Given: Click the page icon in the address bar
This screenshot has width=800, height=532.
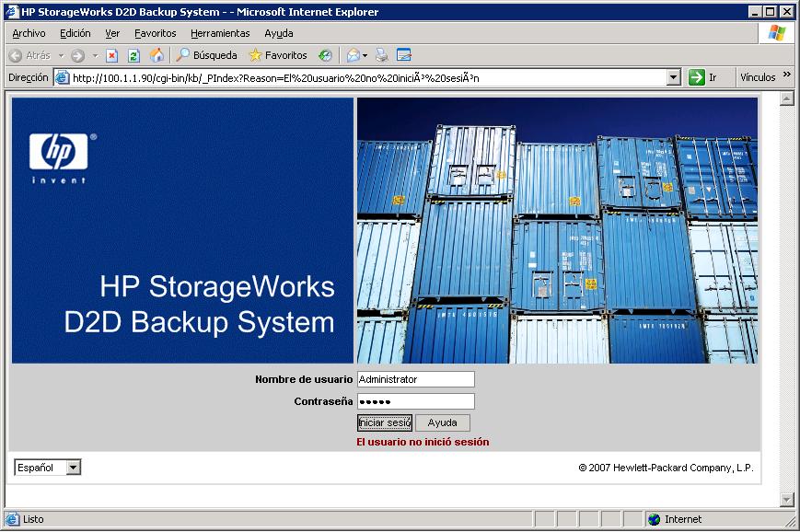Looking at the screenshot, I should pyautogui.click(x=63, y=77).
